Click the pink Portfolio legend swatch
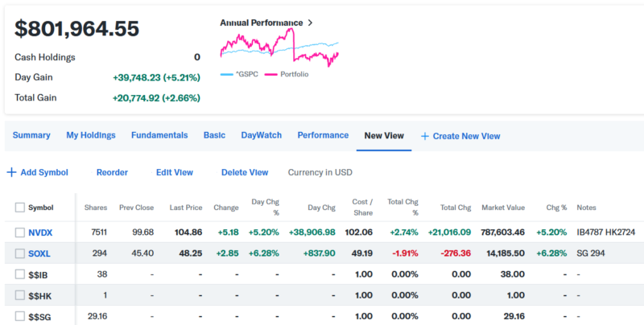The image size is (644, 325). click(x=271, y=74)
